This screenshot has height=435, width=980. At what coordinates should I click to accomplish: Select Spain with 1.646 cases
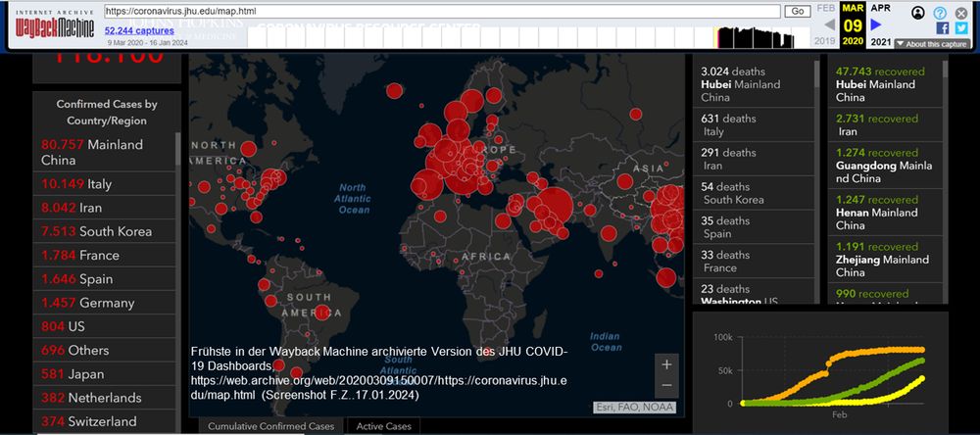(105, 279)
